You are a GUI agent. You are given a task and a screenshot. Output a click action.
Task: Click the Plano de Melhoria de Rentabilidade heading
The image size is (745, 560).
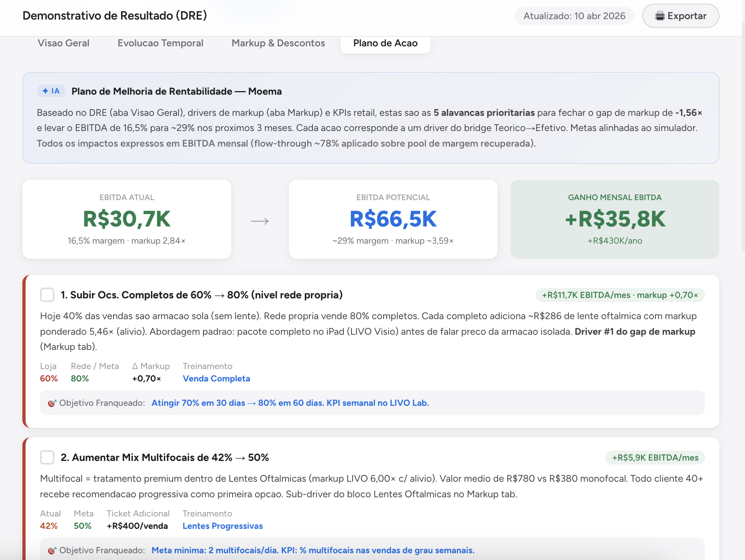(177, 91)
